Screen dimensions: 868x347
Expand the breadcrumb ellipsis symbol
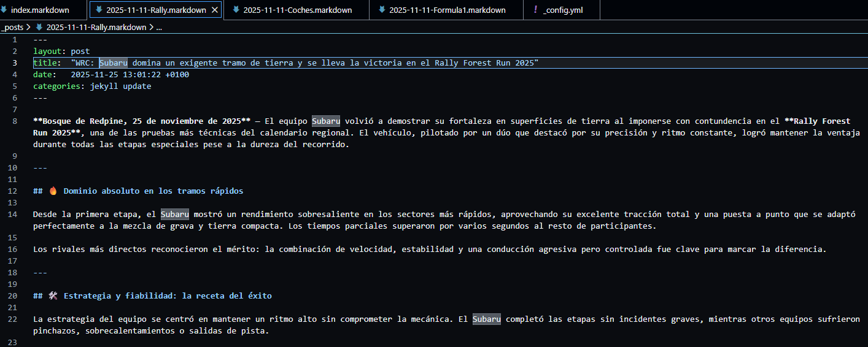click(158, 27)
